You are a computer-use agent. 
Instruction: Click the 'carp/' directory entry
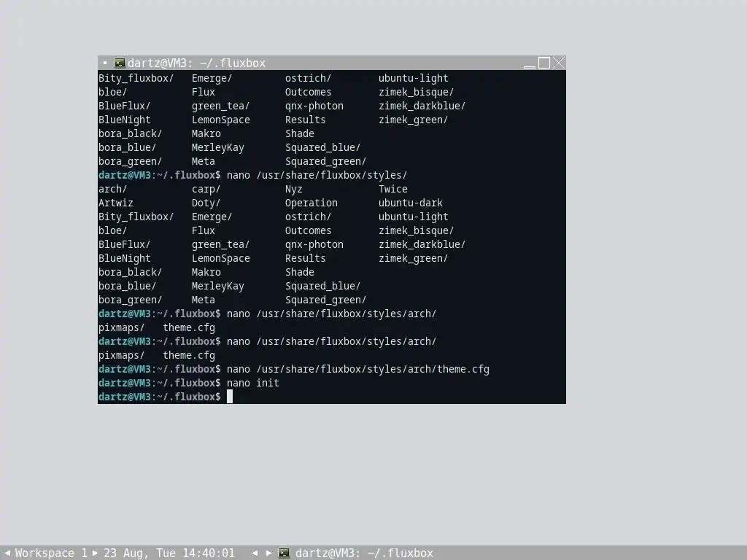pyautogui.click(x=206, y=189)
